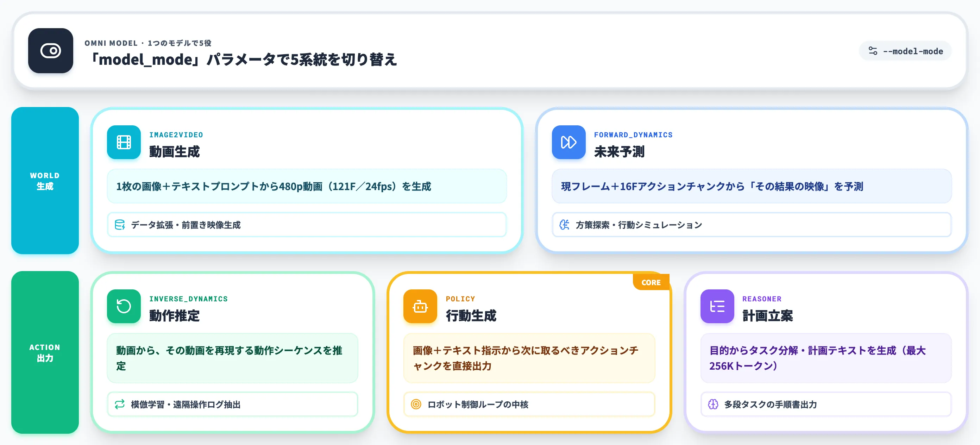This screenshot has width=980, height=445.
Task: Click the 動作シーケンスを推定 description box
Action: click(x=232, y=358)
